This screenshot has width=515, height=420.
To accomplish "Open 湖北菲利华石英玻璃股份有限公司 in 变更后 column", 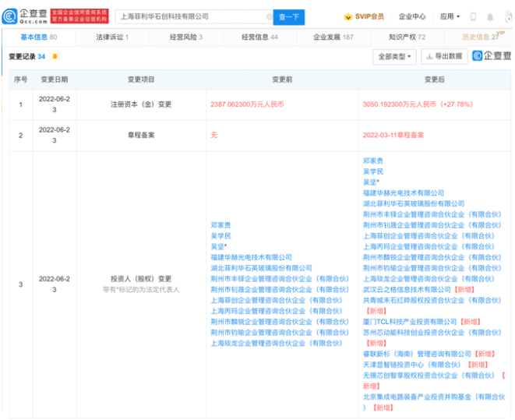I will click(x=414, y=203).
